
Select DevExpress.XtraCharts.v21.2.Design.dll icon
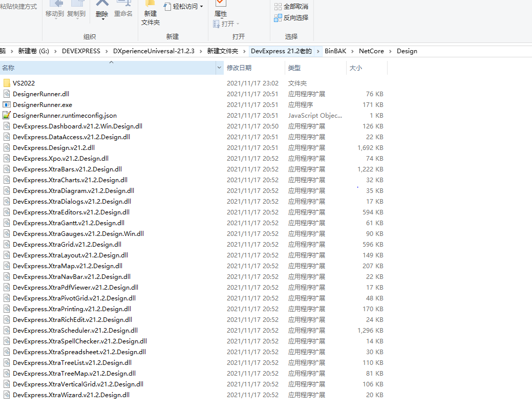[x=7, y=180]
